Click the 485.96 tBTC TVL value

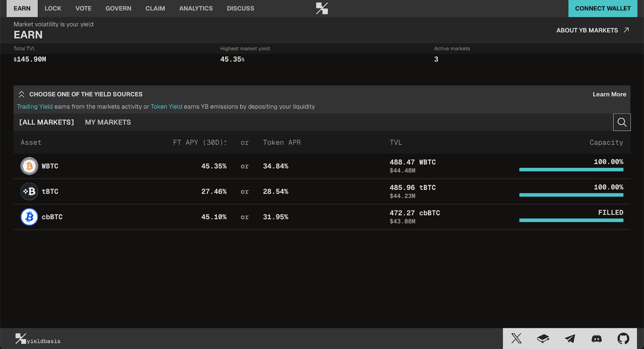click(x=413, y=188)
